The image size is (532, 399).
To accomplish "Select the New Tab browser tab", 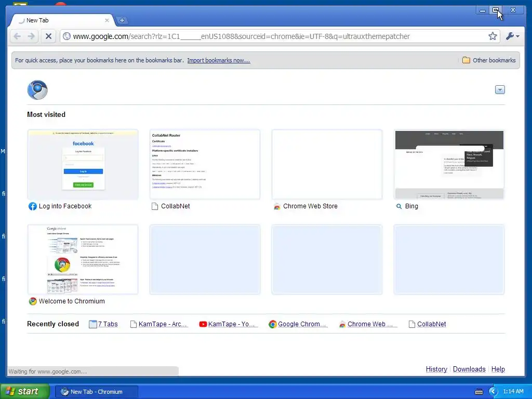I will coord(62,20).
